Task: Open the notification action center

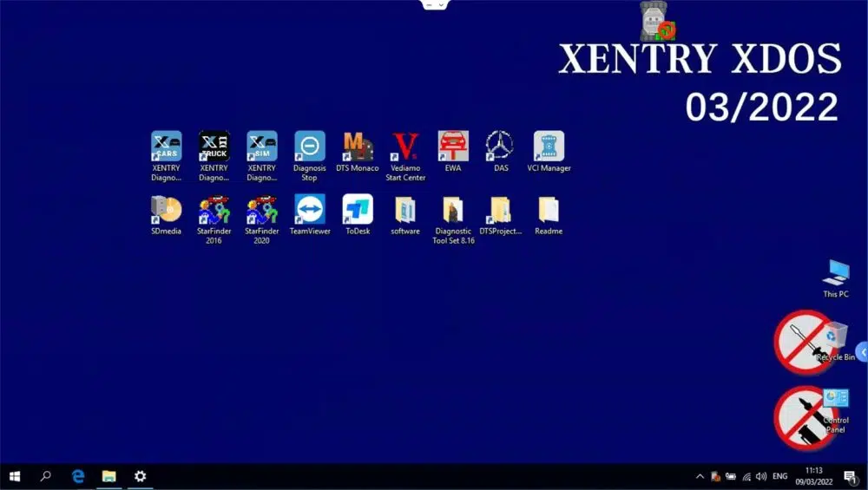Action: click(x=851, y=477)
